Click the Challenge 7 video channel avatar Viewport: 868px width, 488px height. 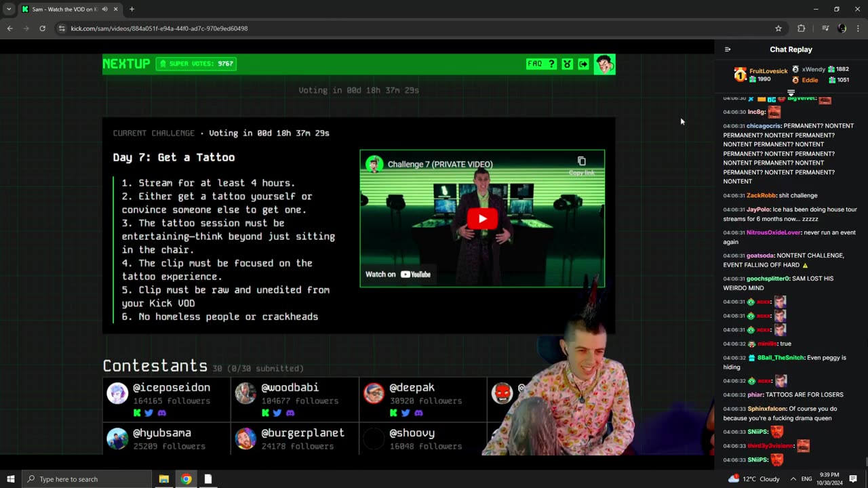coord(374,164)
